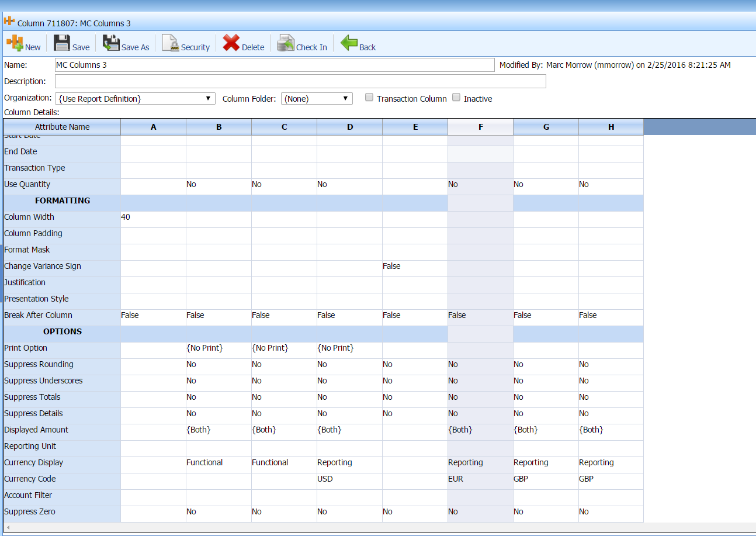This screenshot has width=756, height=536.
Task: Click the Justification attribute label
Action: click(x=25, y=282)
